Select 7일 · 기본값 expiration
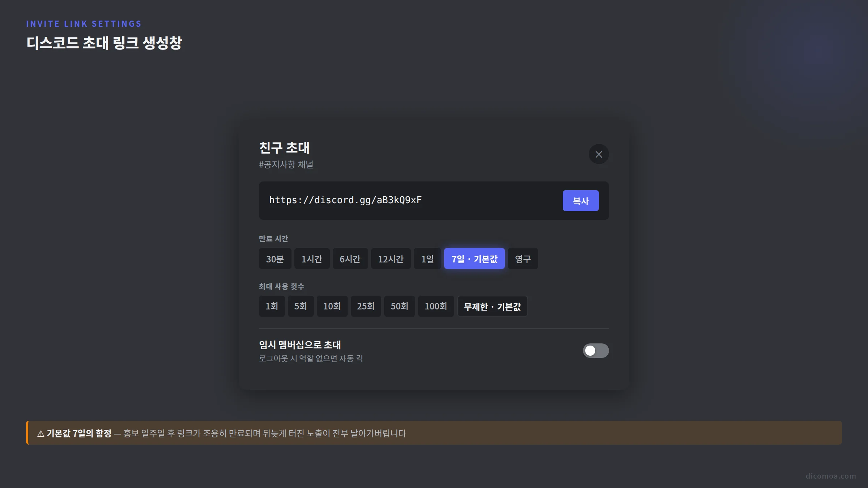Image resolution: width=868 pixels, height=488 pixels. pyautogui.click(x=474, y=259)
